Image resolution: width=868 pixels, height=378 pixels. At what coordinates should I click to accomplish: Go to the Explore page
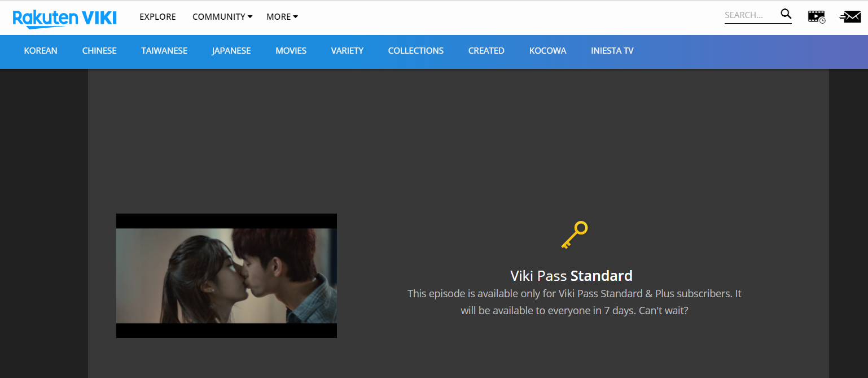(157, 17)
